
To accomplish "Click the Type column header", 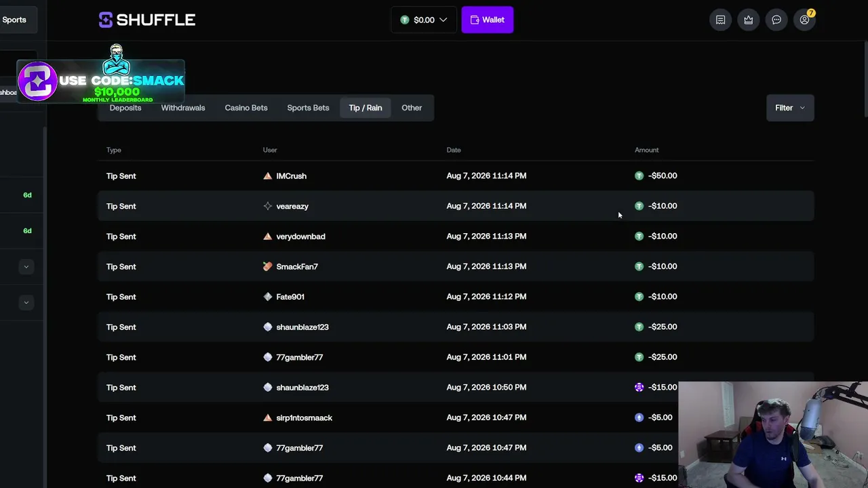I will click(x=114, y=150).
